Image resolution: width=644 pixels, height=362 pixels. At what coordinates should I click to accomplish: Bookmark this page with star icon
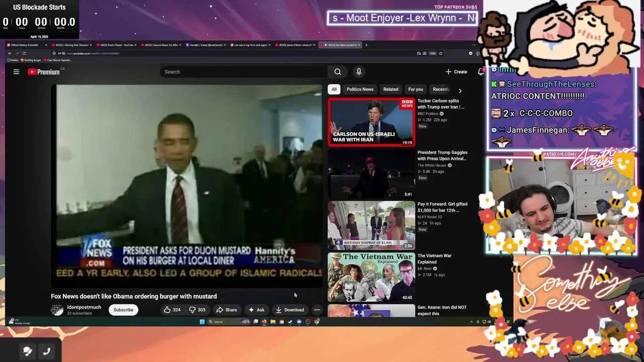pos(440,53)
